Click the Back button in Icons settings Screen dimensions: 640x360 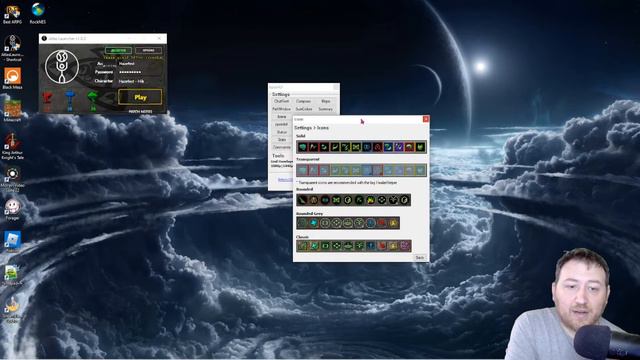tap(420, 258)
